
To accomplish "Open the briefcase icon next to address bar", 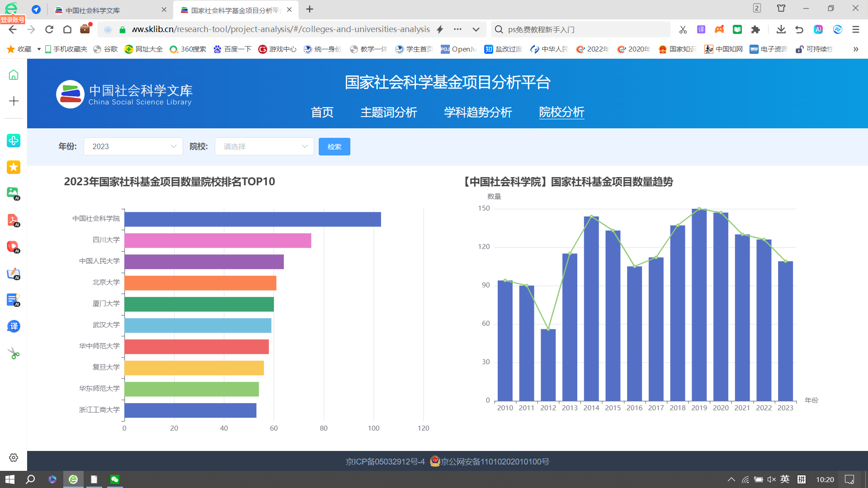I will 85,29.
